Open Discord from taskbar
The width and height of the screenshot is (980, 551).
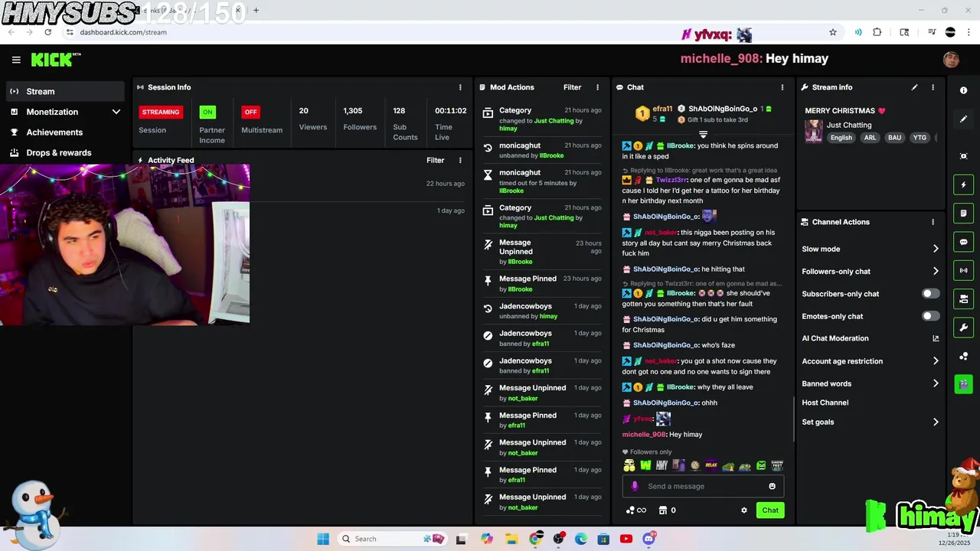(649, 539)
